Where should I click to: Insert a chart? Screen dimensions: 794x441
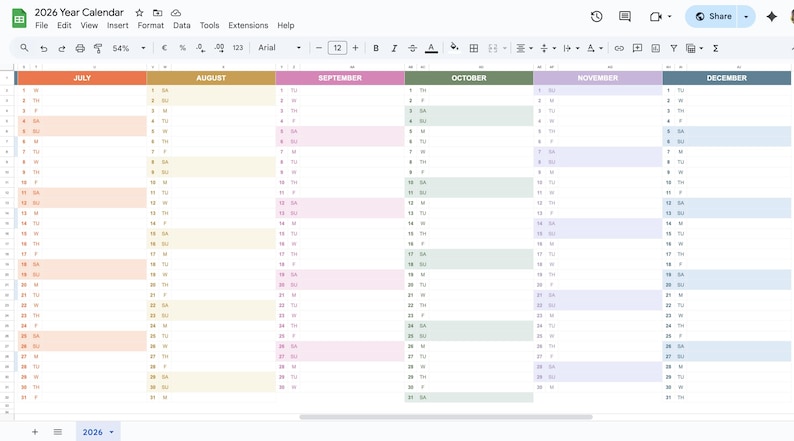click(656, 48)
